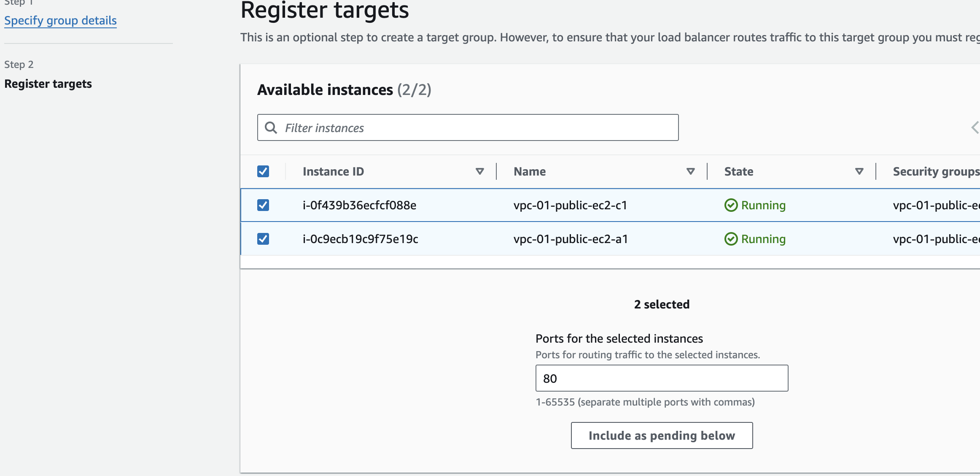Click the Running status icon for vpc-01-public-ec2-a1

click(731, 239)
